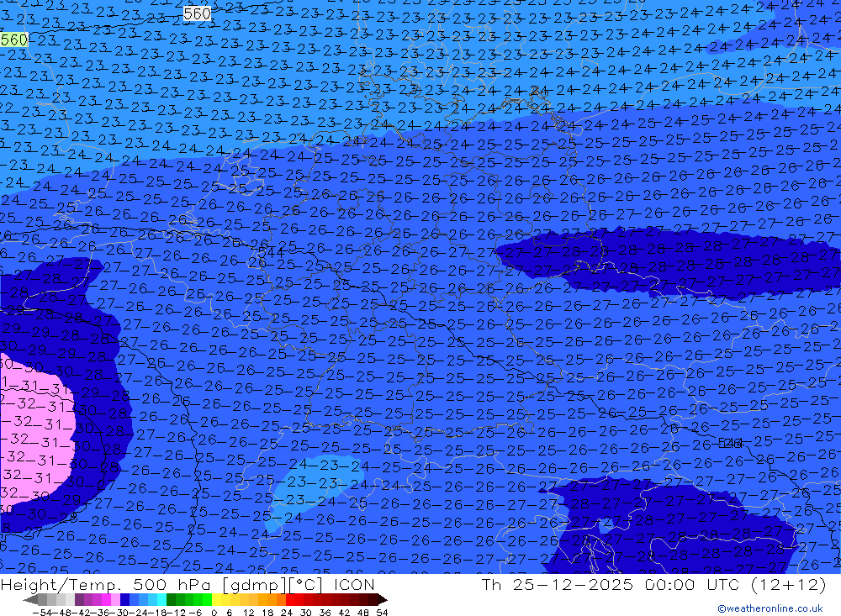Click the "-18" legend value
841x616 pixels.
[159, 613]
